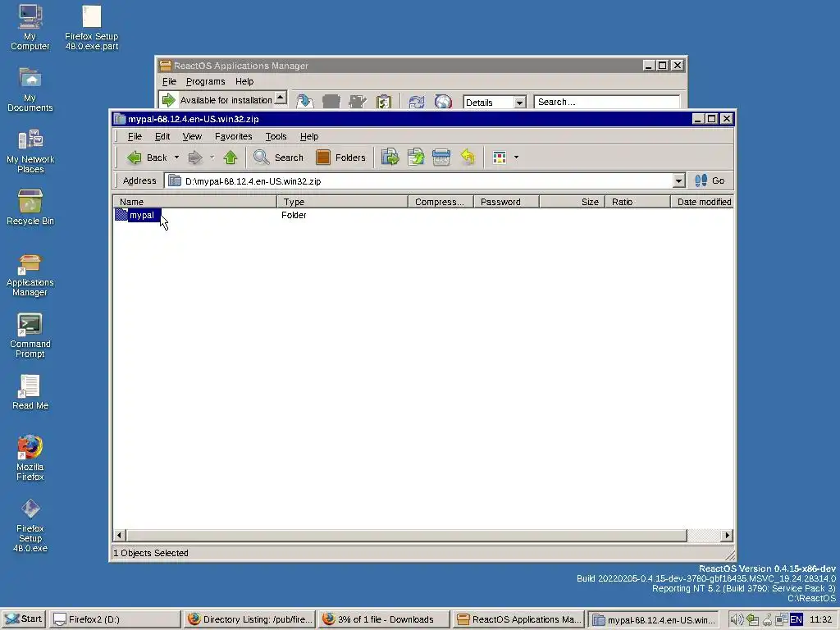The height and width of the screenshot is (630, 840).
Task: Click the volume speaker tray icon
Action: (x=737, y=620)
